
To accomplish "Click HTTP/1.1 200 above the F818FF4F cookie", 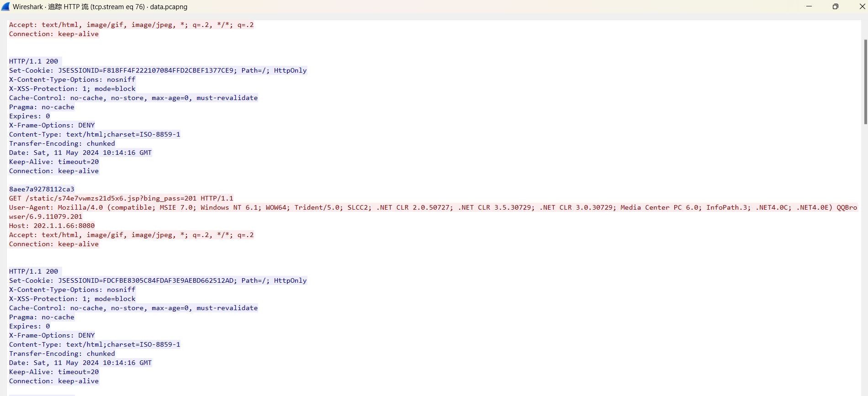I will (34, 61).
